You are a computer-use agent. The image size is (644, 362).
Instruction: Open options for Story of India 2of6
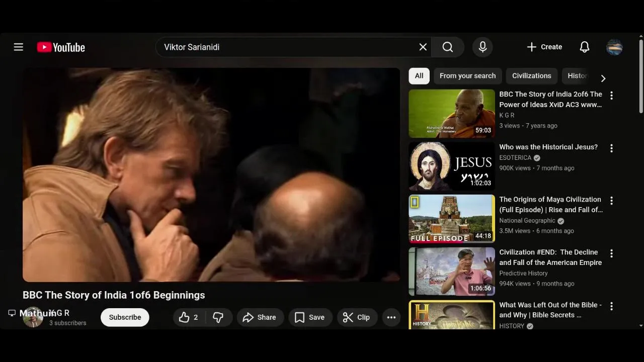point(611,96)
